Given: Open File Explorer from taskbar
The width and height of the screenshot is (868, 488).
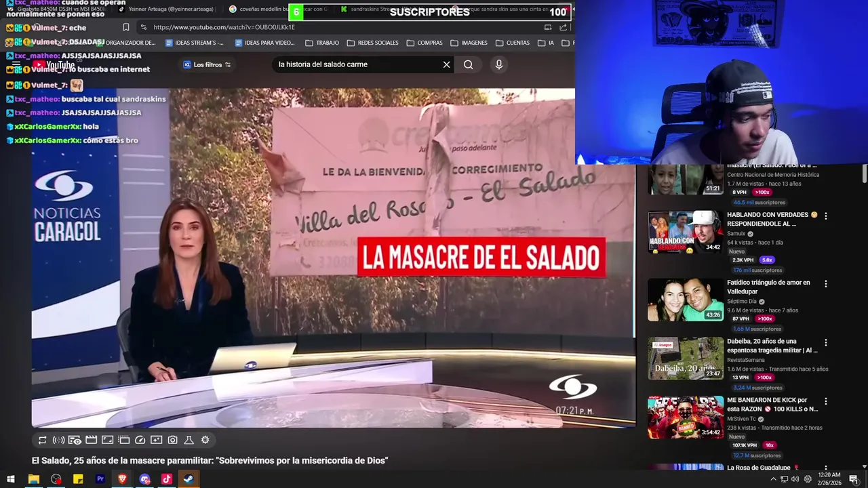Looking at the screenshot, I should click(x=33, y=479).
